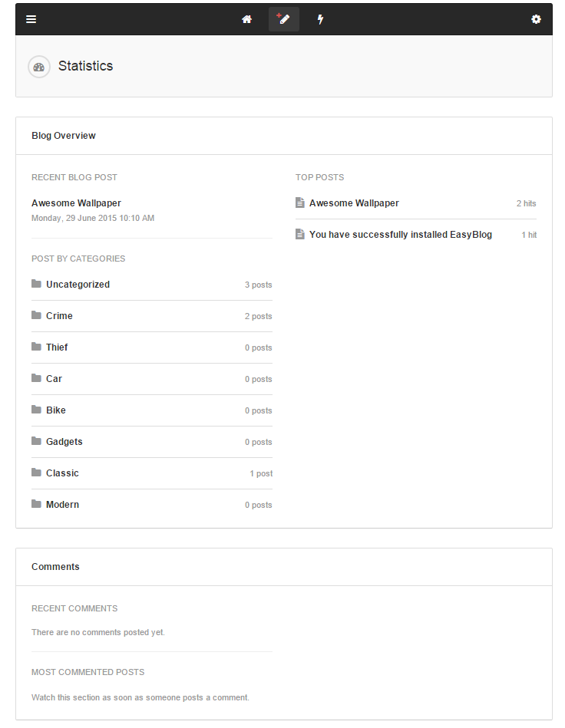The width and height of the screenshot is (565, 728).
Task: Open the Gadgets category link
Action: click(64, 442)
